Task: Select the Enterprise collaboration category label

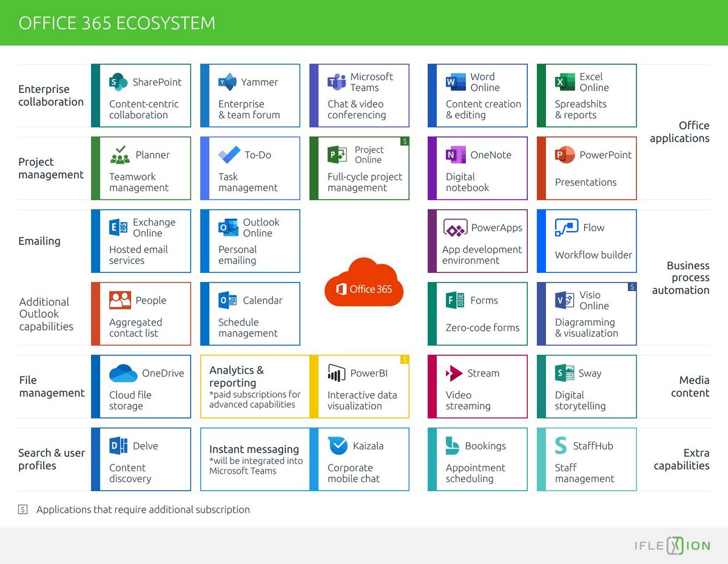Action: point(51,95)
